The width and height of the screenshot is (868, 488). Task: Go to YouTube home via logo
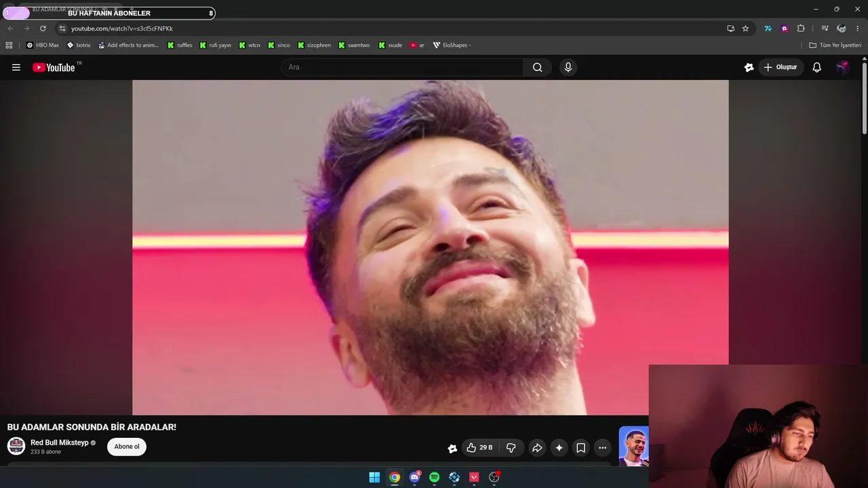(x=54, y=67)
